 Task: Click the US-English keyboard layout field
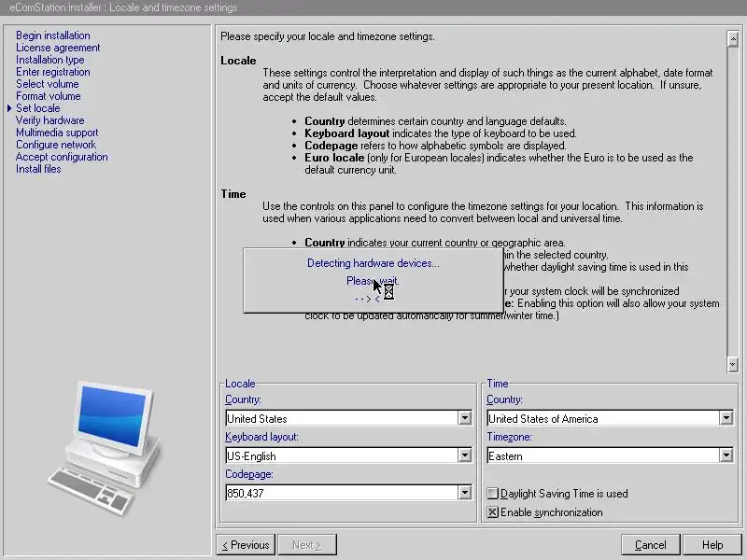pyautogui.click(x=342, y=455)
